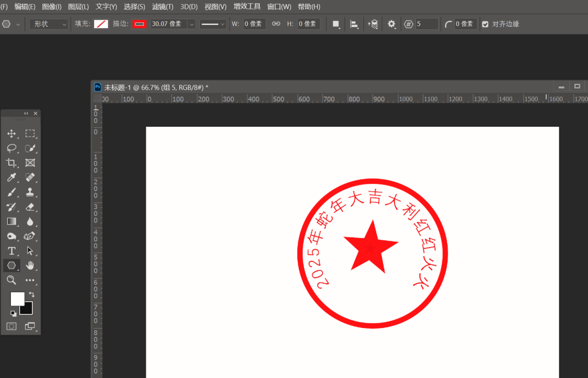The width and height of the screenshot is (588, 378).
Task: Open the 编辑(E) menu
Action: 24,7
